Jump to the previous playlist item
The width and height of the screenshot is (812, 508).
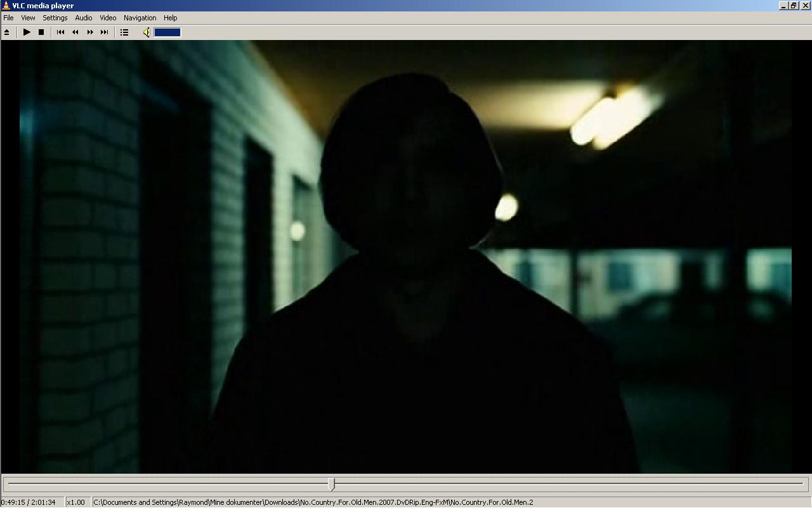60,32
